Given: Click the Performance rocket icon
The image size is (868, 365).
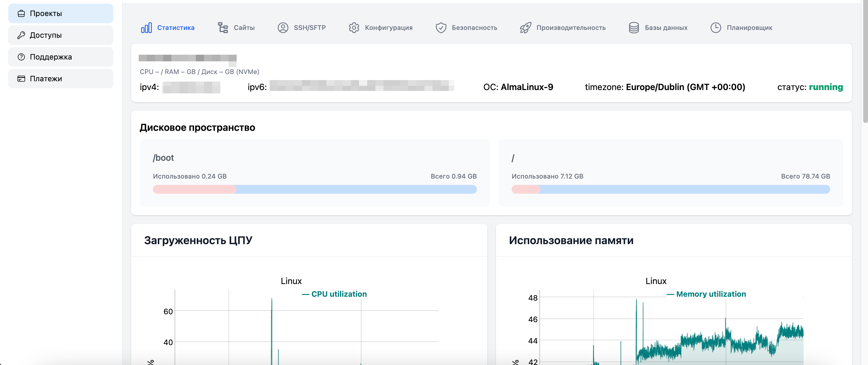Looking at the screenshot, I should tap(525, 27).
